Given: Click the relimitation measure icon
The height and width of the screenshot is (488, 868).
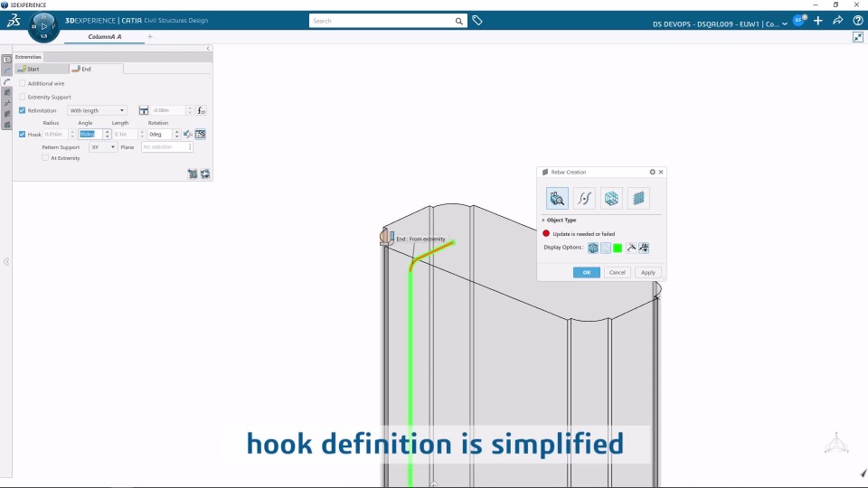Looking at the screenshot, I should tap(144, 110).
